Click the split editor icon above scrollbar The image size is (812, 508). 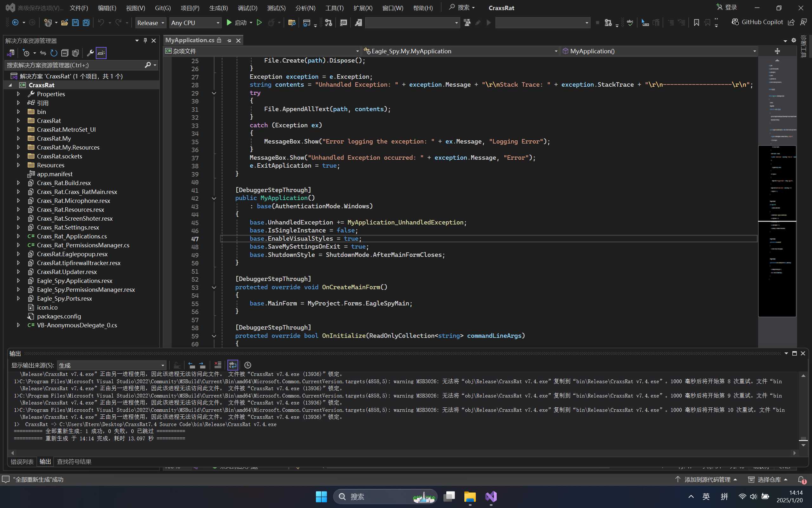tap(777, 51)
